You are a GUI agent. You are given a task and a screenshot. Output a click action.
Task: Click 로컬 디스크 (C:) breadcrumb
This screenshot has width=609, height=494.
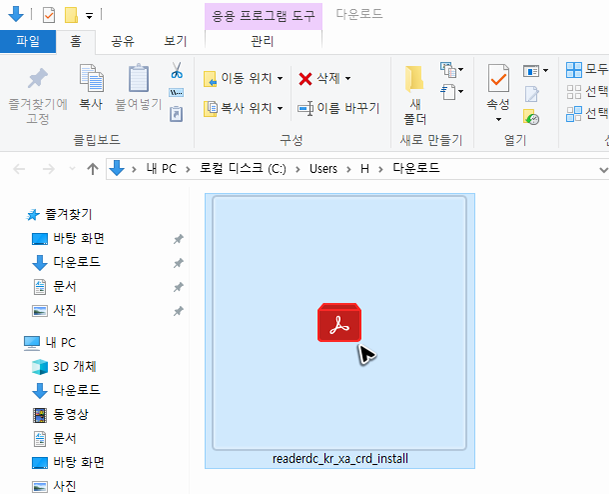(x=243, y=169)
